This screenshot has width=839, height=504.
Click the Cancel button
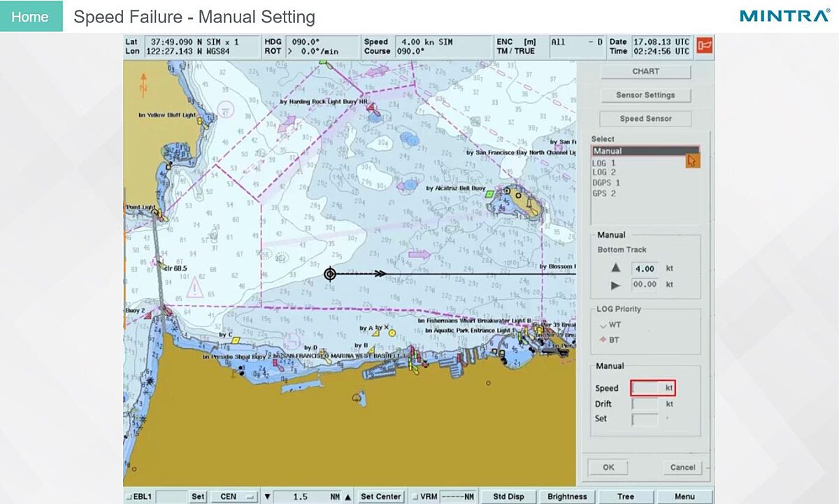[x=682, y=468]
